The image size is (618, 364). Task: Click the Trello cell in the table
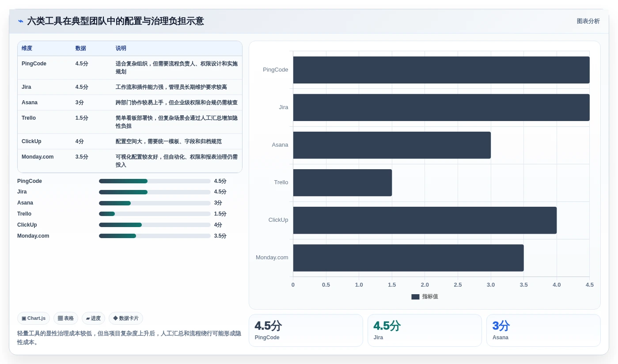click(29, 118)
